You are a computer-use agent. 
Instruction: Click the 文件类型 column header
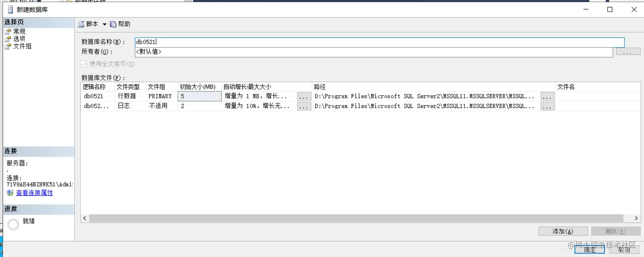[x=130, y=87]
